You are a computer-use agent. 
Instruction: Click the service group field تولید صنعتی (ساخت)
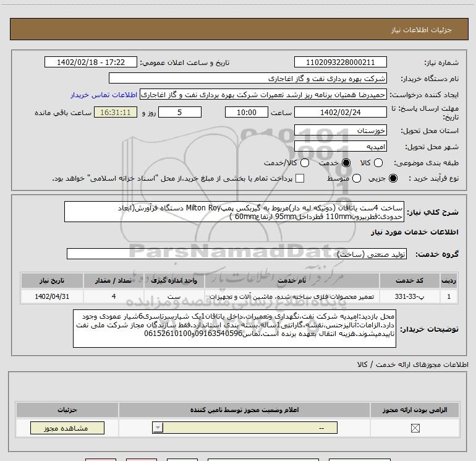[x=237, y=254]
